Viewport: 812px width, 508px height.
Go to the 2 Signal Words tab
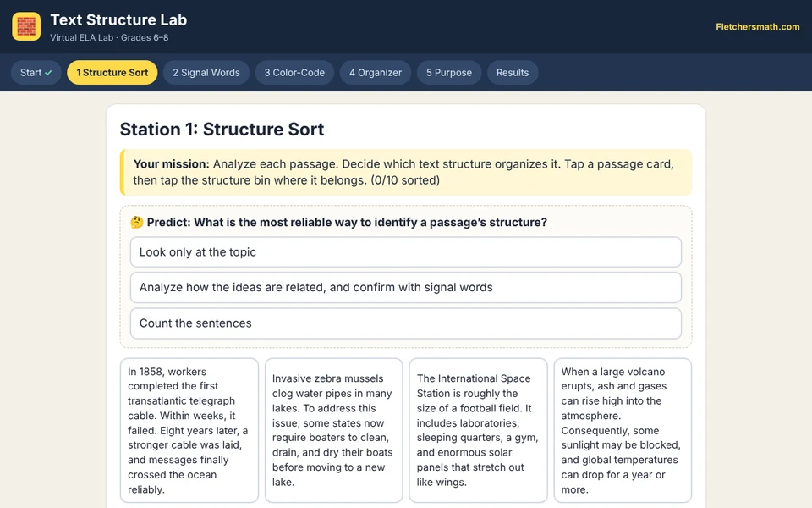click(x=206, y=73)
